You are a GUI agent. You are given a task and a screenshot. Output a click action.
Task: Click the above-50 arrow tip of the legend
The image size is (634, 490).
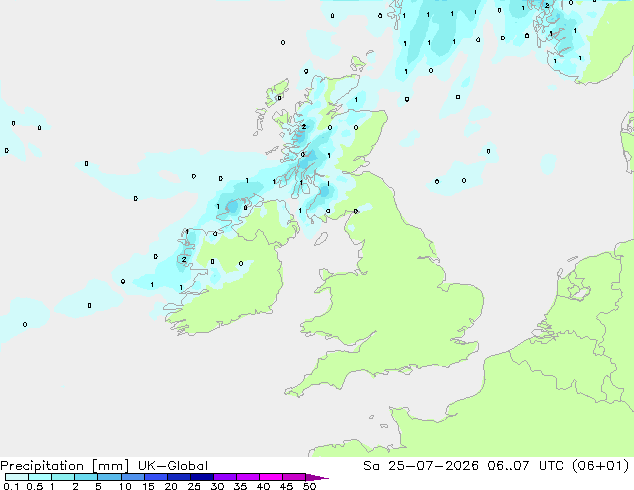(x=317, y=477)
